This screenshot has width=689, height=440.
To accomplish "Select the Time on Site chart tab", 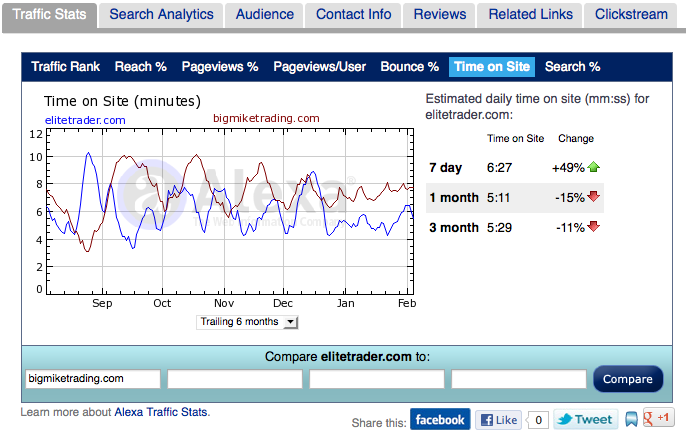I will pyautogui.click(x=492, y=67).
